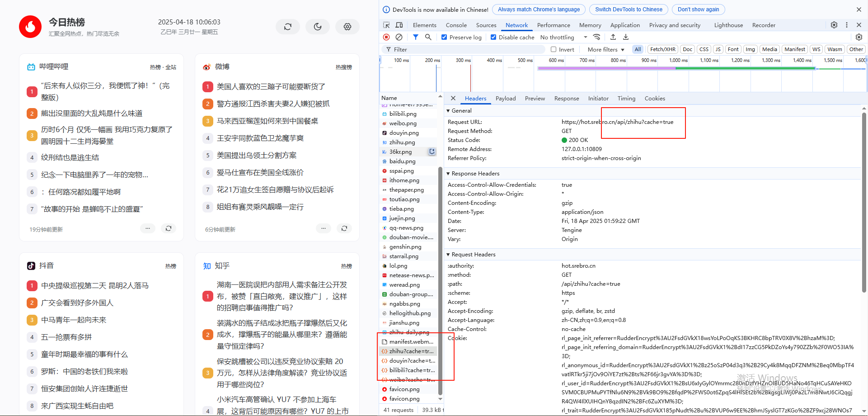Toggle the device emulation toolbar
Screen dimensions: 868x416
[399, 25]
